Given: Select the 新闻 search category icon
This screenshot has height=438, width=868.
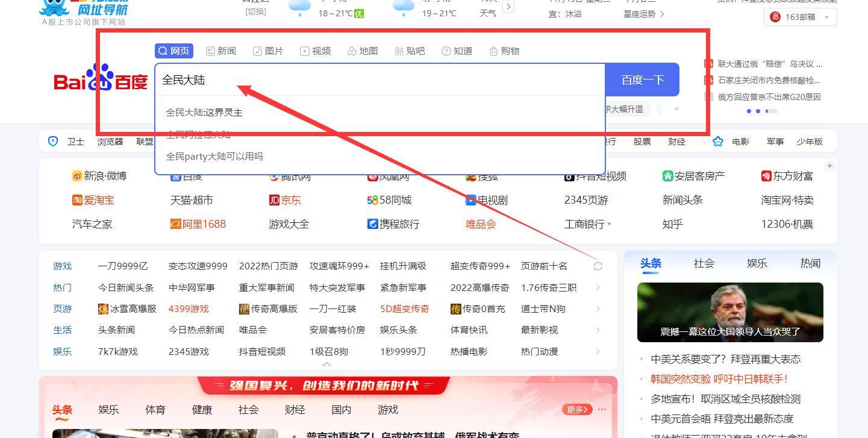Looking at the screenshot, I should coord(210,51).
